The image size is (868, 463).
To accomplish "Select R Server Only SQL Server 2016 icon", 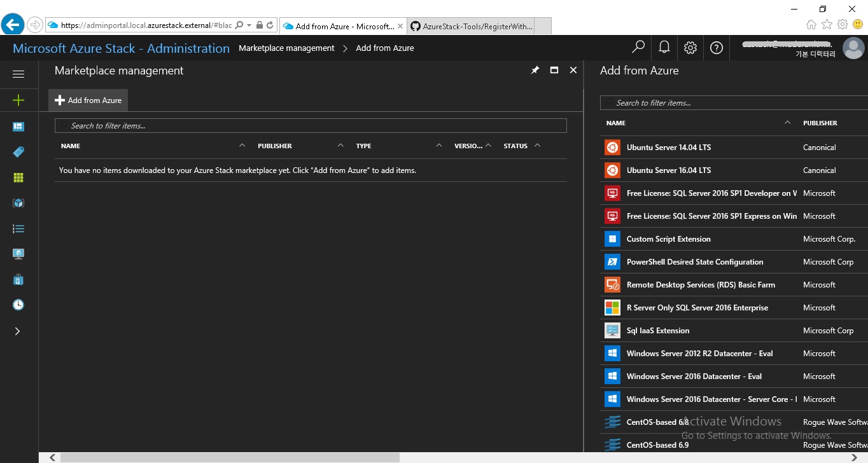I will coord(612,307).
